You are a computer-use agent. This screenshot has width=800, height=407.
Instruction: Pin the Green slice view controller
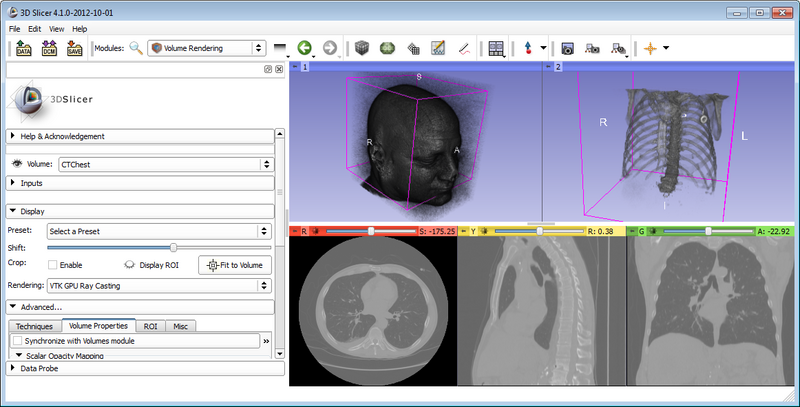tap(632, 231)
